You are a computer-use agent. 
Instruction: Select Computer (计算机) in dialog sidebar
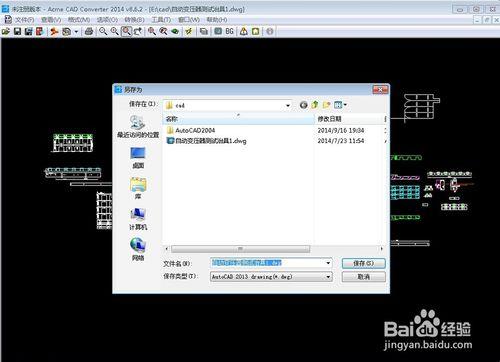click(138, 219)
